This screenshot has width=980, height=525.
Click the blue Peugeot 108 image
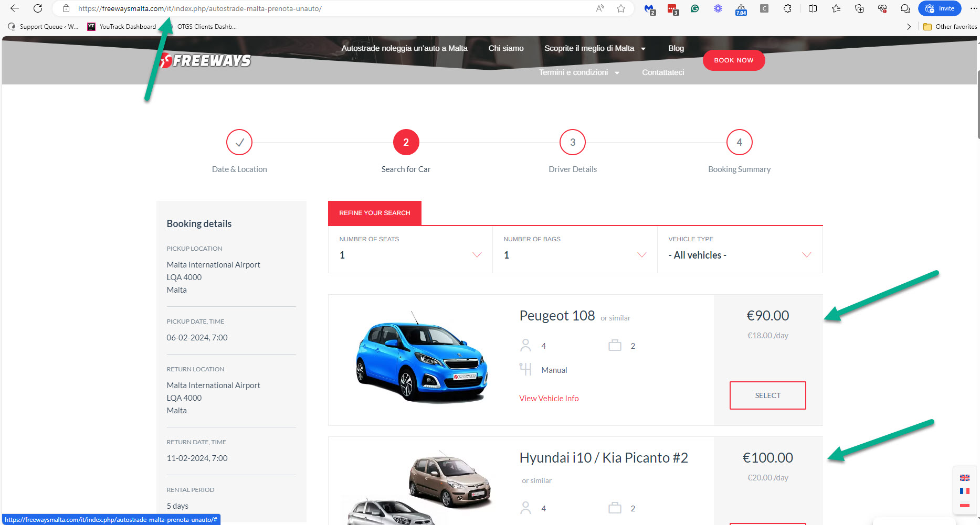point(421,357)
